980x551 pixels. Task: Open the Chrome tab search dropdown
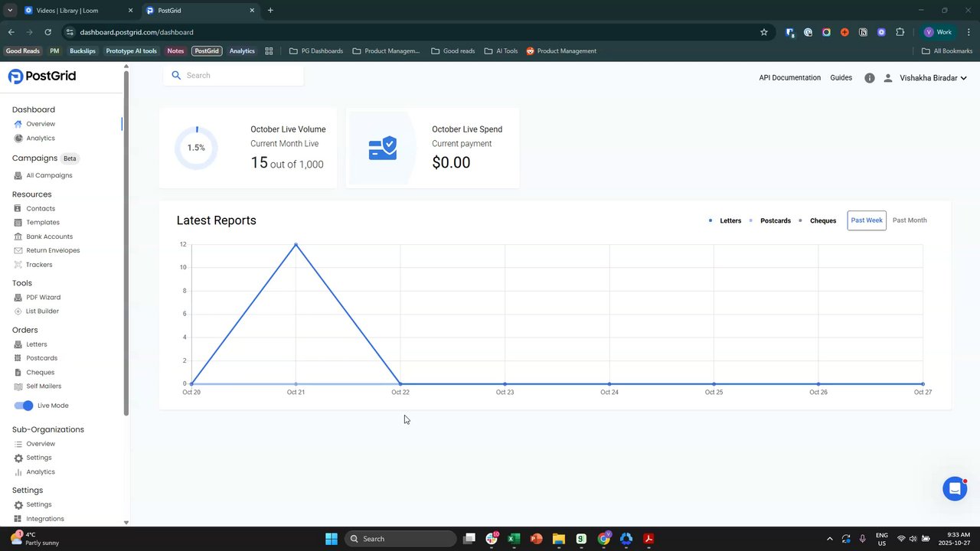[x=10, y=11]
